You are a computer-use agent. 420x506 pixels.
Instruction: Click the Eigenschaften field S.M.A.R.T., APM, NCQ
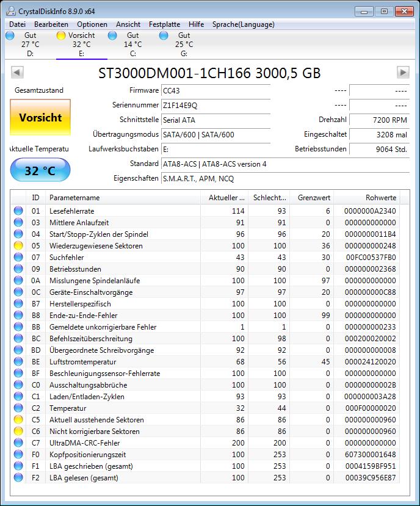point(285,178)
